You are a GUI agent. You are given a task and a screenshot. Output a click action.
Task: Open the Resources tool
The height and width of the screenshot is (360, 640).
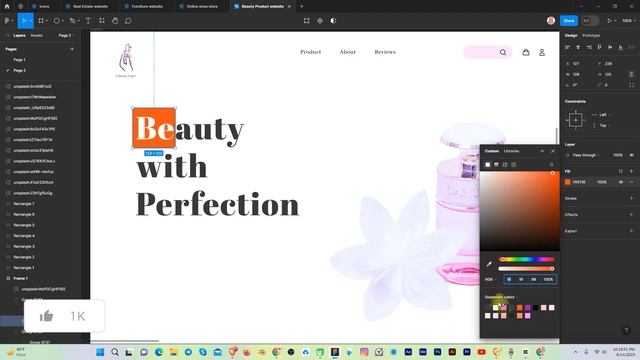click(102, 21)
